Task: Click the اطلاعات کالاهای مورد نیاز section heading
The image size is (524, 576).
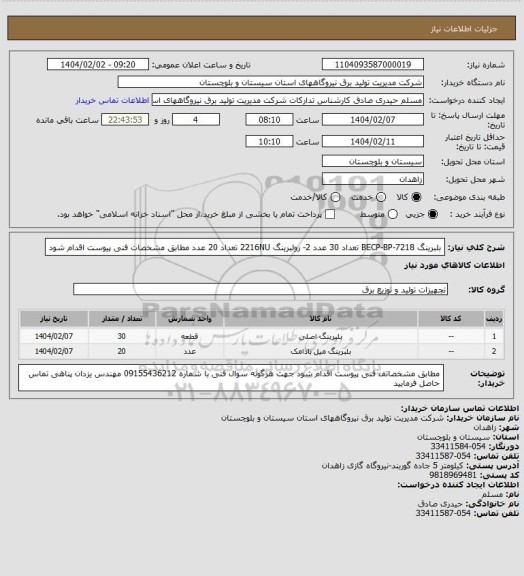Action: [x=454, y=265]
